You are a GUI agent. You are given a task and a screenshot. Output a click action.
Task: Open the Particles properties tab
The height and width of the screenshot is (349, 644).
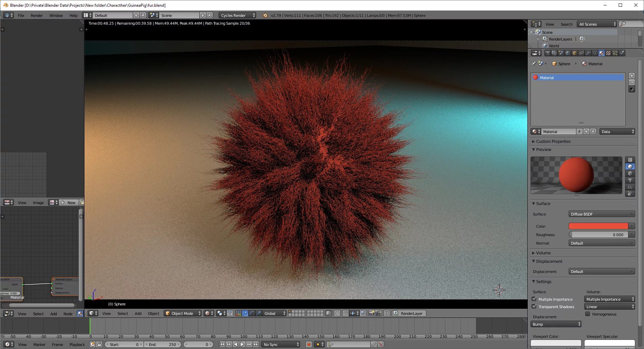615,53
